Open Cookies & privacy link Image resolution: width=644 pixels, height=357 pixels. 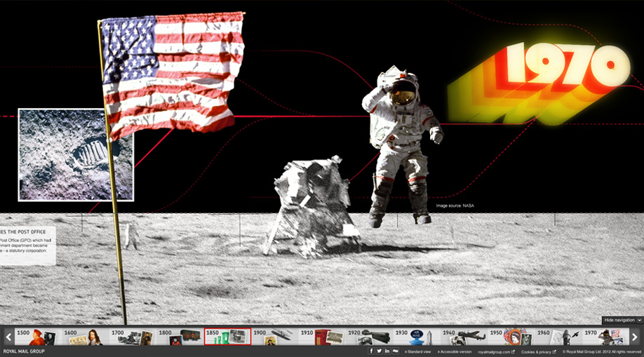(x=538, y=351)
